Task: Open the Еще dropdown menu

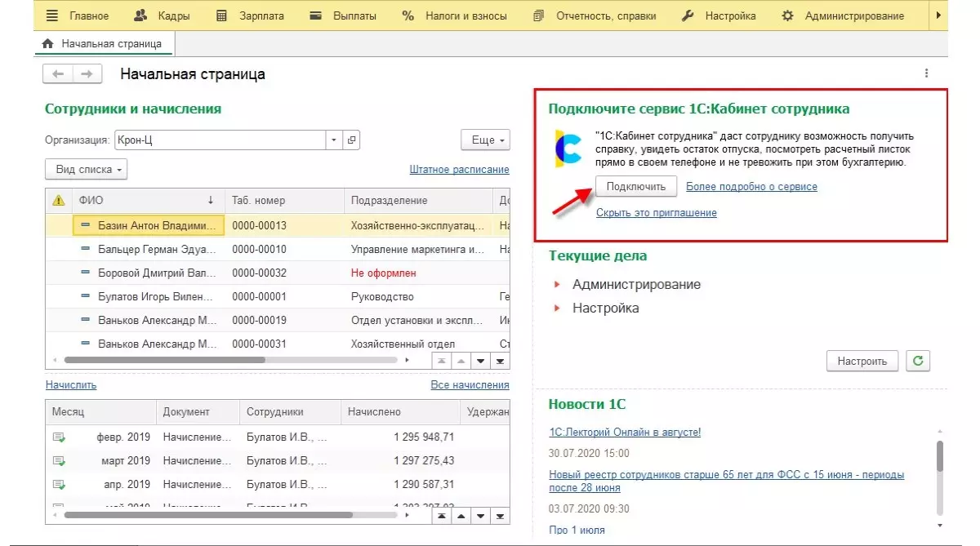Action: (485, 140)
